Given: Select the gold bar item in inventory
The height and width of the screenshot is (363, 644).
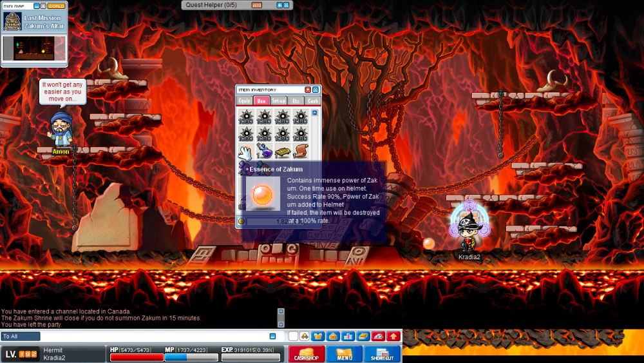Looking at the screenshot, I should 282,151.
